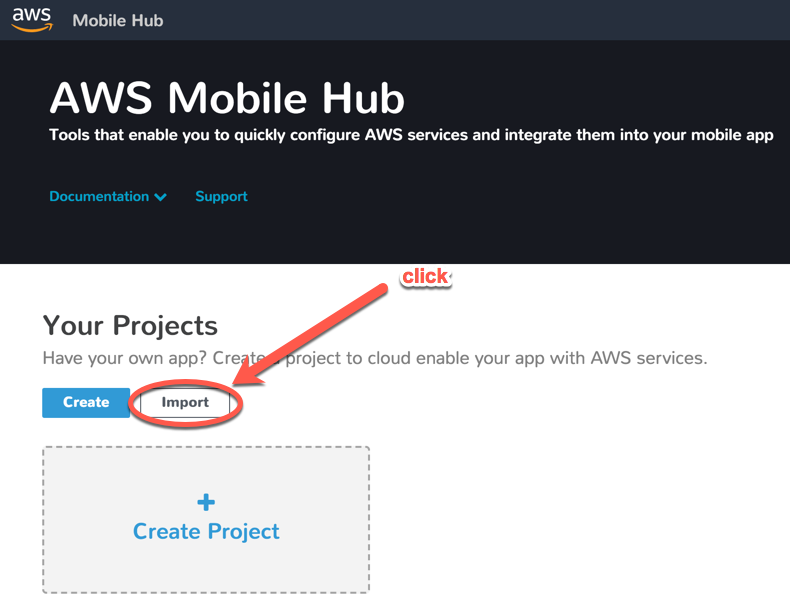The image size is (790, 600).
Task: Click the plus icon in project card
Action: click(206, 502)
